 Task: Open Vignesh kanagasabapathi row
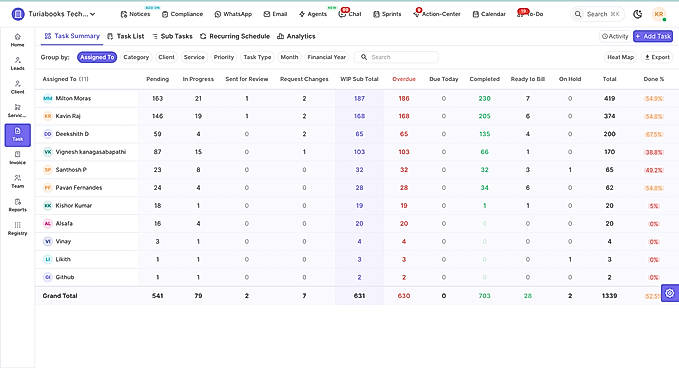[357, 152]
